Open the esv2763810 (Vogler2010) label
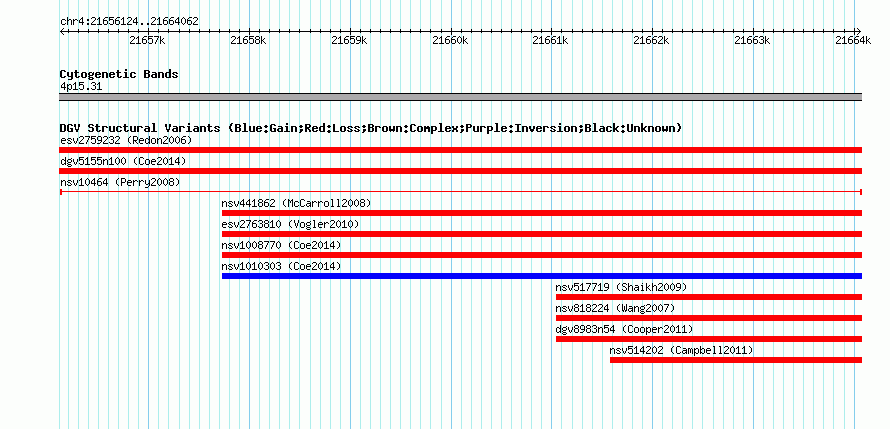The height and width of the screenshot is (429, 890). (x=290, y=224)
